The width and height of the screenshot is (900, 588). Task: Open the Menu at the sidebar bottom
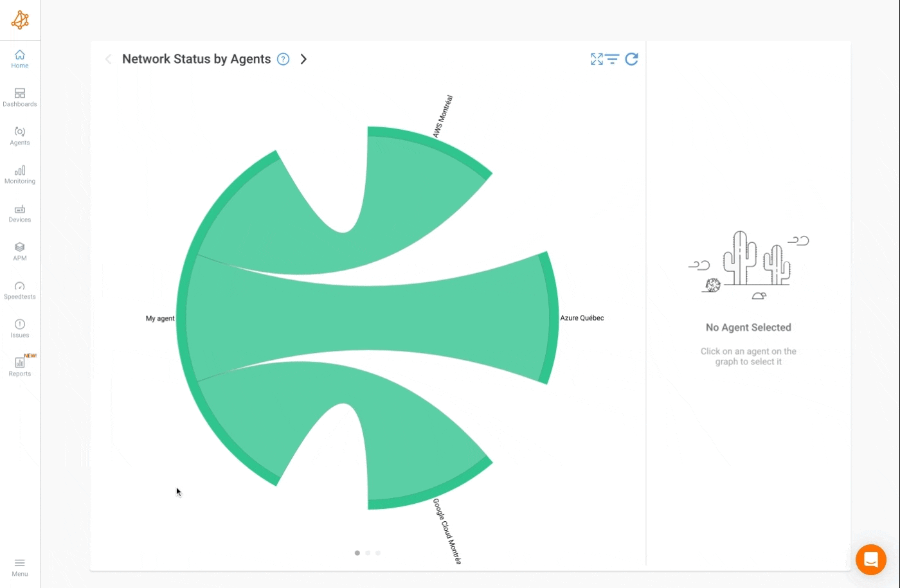19,566
